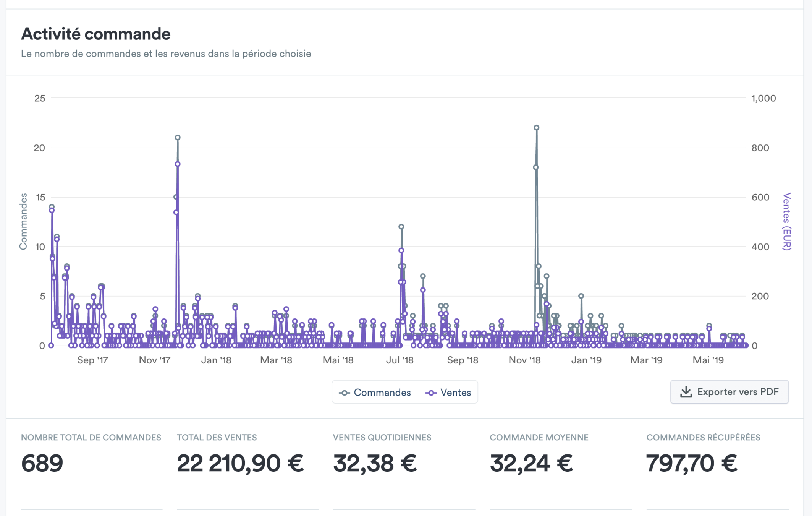Click the Commandes data point at 12 near Jul '18
The height and width of the screenshot is (516, 812).
[401, 227]
